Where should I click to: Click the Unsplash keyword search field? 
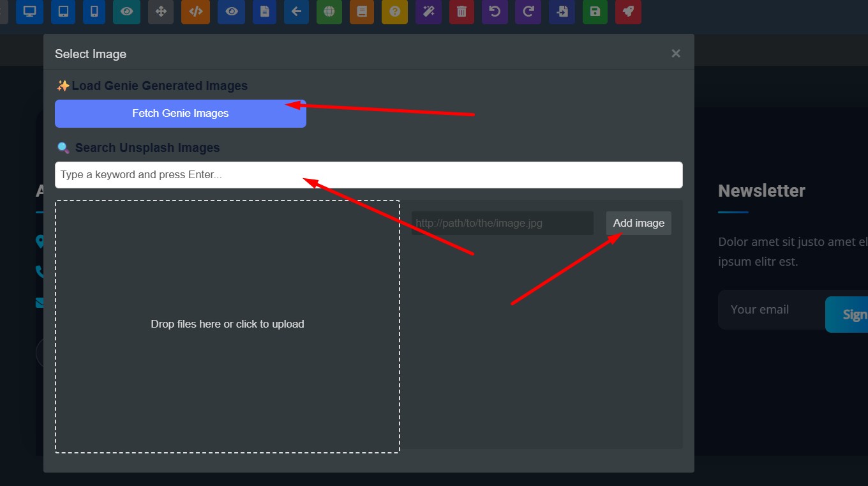point(369,174)
